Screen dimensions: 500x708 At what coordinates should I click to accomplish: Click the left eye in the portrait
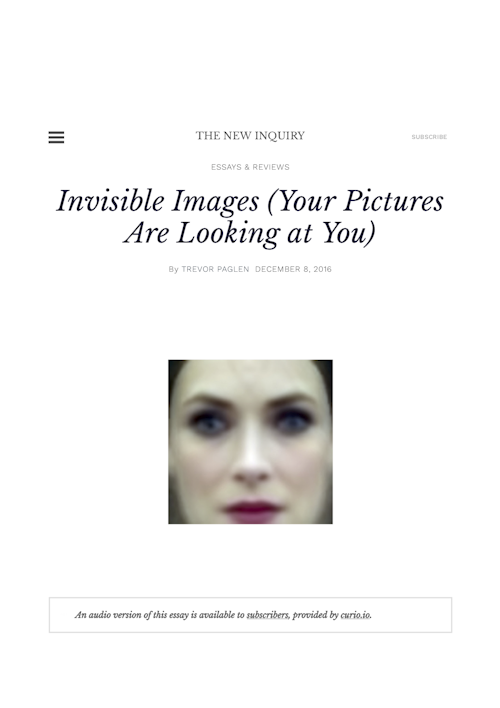(207, 422)
